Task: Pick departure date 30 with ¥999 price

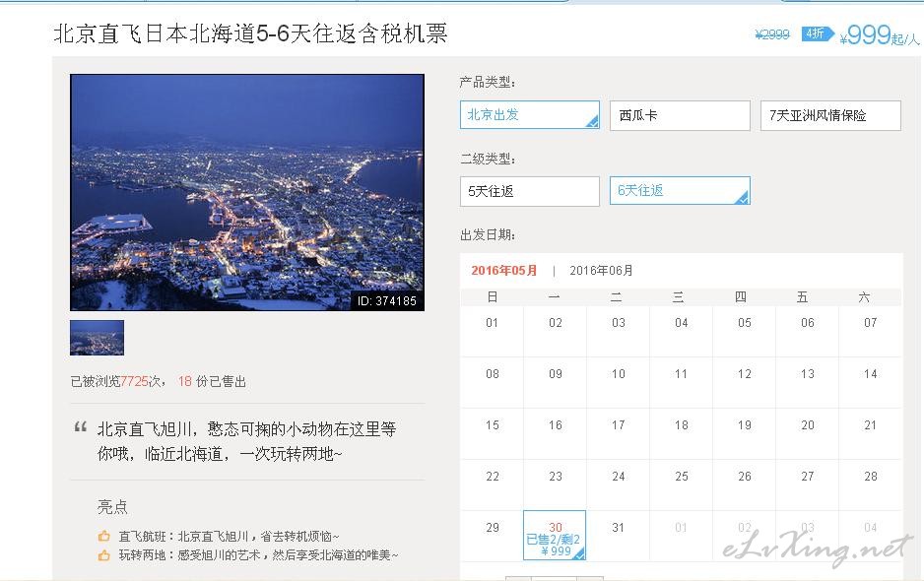Action: point(555,535)
